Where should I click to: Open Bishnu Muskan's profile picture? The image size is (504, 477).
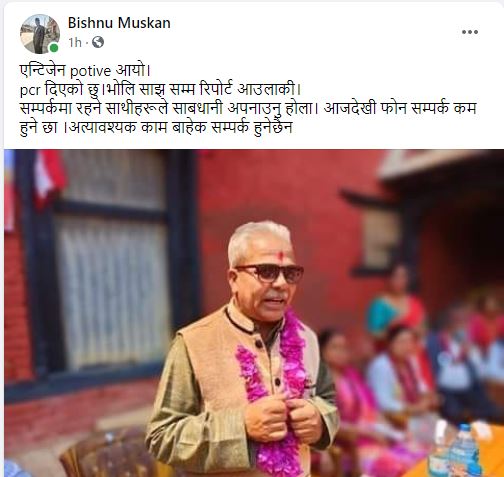pos(40,34)
